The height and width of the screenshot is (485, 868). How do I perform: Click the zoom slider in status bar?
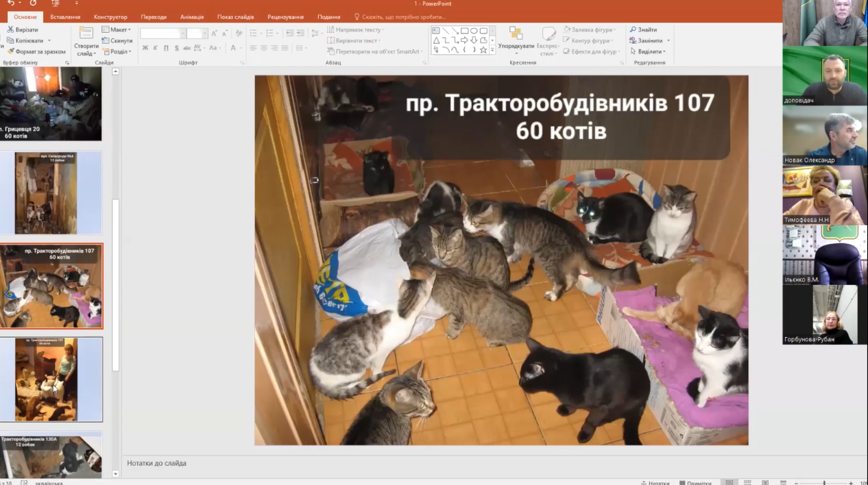[824, 482]
